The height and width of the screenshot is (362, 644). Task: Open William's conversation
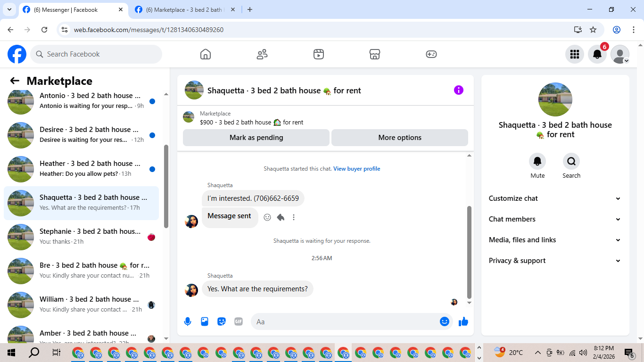(x=81, y=305)
